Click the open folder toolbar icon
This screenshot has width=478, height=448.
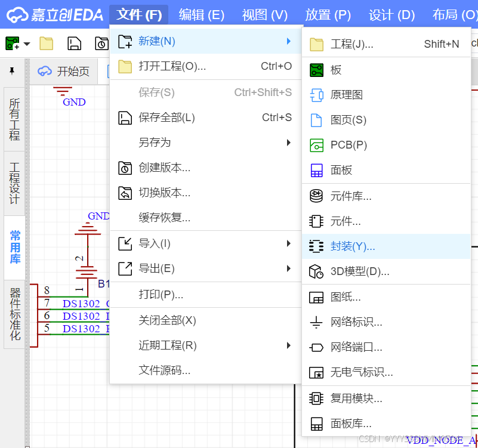click(x=47, y=44)
